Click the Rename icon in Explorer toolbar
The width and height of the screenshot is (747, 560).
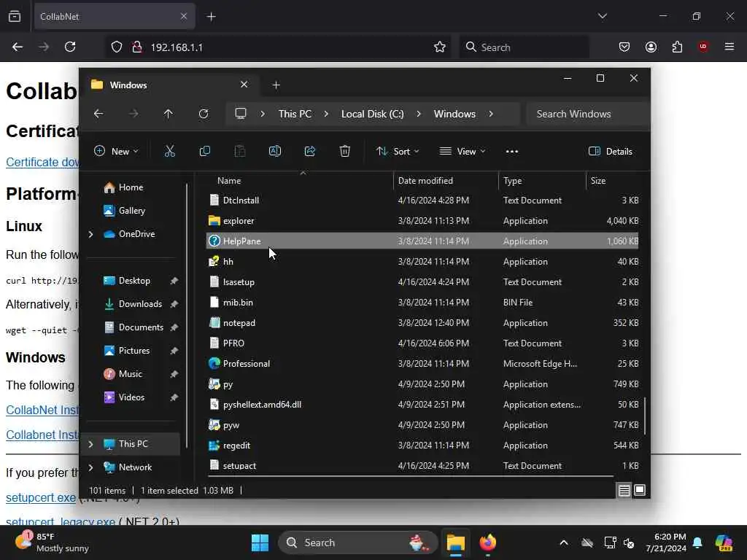[x=275, y=152]
